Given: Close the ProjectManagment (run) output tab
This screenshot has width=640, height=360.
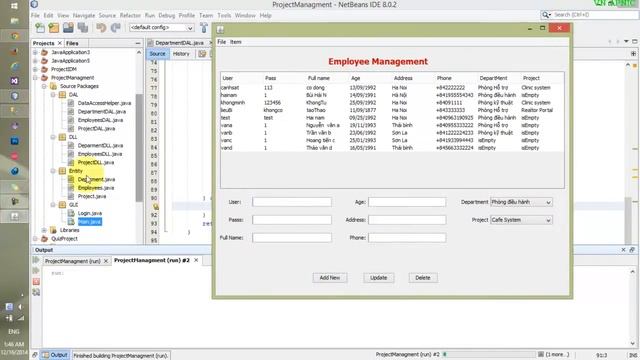Looking at the screenshot, I should 106,261.
